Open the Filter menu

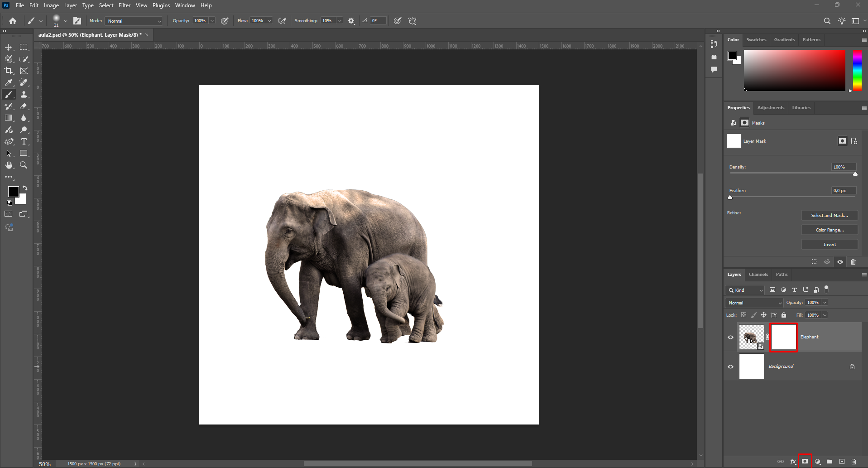125,5
